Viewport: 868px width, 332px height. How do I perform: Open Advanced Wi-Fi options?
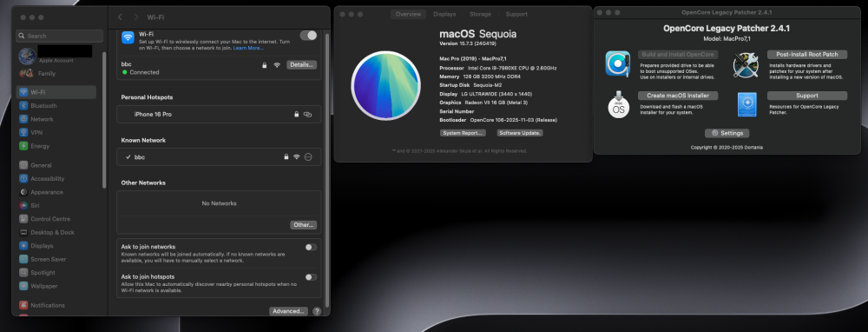(x=288, y=311)
